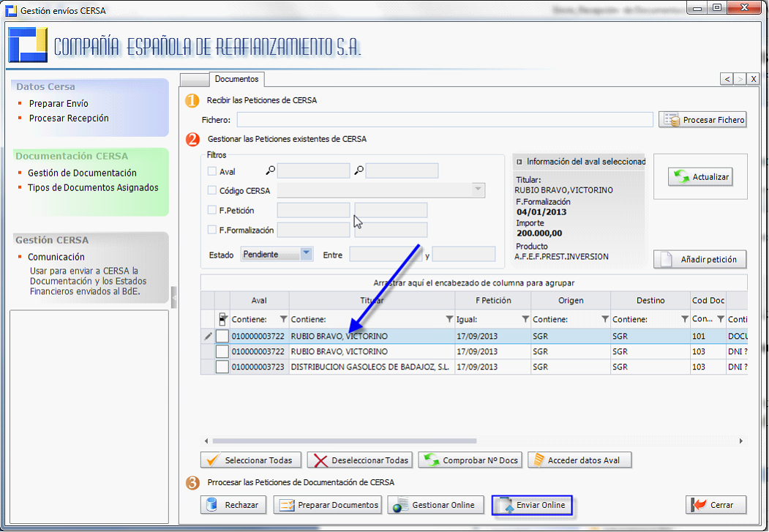Image resolution: width=769 pixels, height=532 pixels.
Task: Click Deseleccionar Todas with the red cross
Action: 359,460
